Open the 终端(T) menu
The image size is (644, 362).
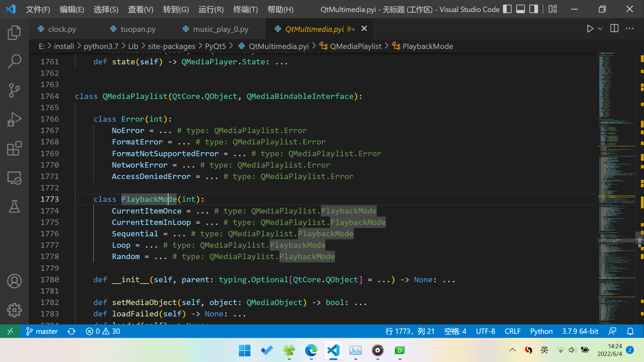pos(246,9)
